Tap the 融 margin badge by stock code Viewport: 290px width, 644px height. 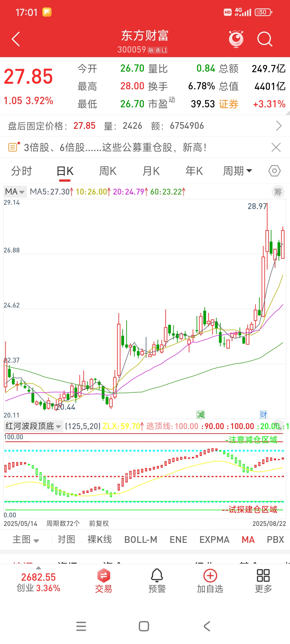[150, 50]
